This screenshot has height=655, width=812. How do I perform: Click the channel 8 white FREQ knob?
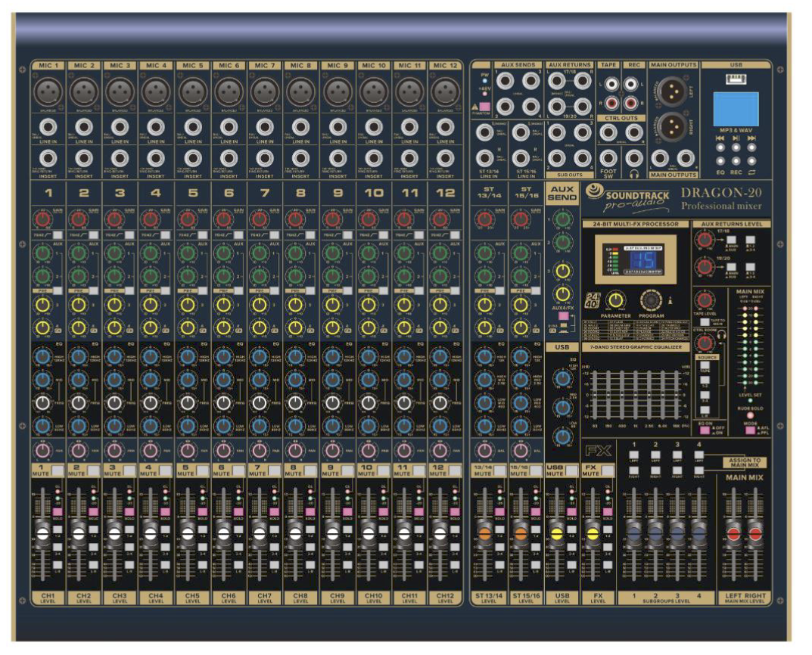(296, 402)
